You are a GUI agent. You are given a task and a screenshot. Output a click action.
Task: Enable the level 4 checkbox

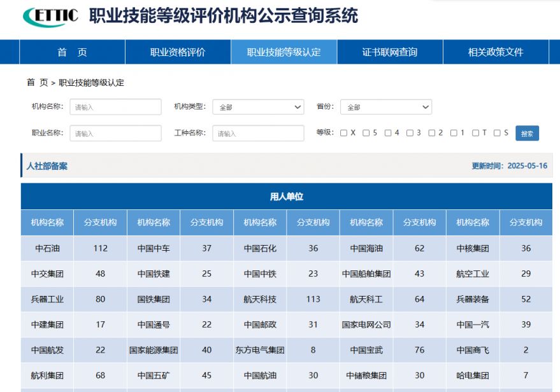coord(388,133)
